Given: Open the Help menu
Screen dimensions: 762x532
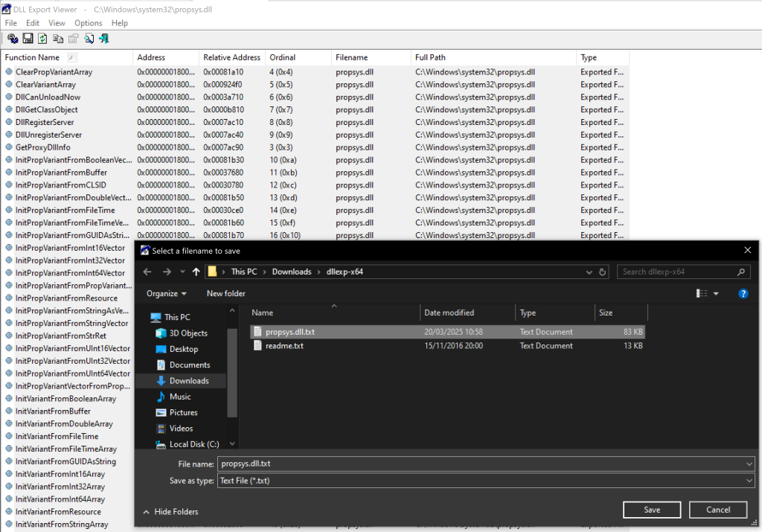Looking at the screenshot, I should click(x=120, y=23).
